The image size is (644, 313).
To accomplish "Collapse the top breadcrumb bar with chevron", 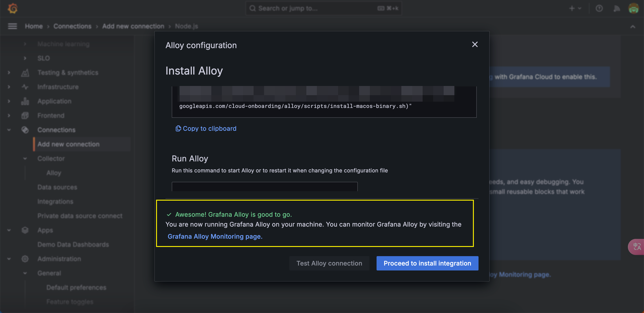I will click(633, 27).
